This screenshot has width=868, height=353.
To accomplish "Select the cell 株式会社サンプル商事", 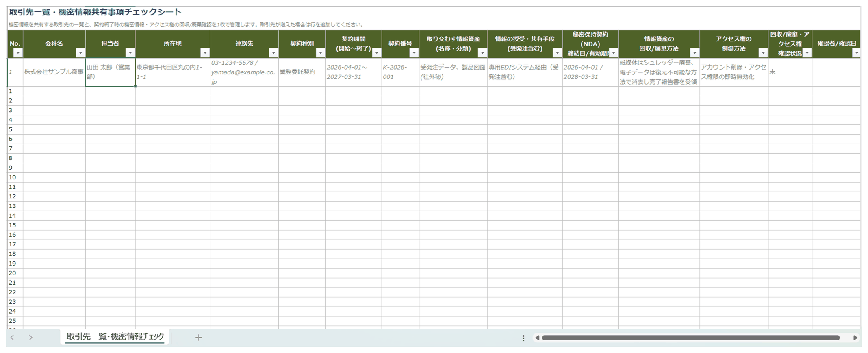I will 54,72.
